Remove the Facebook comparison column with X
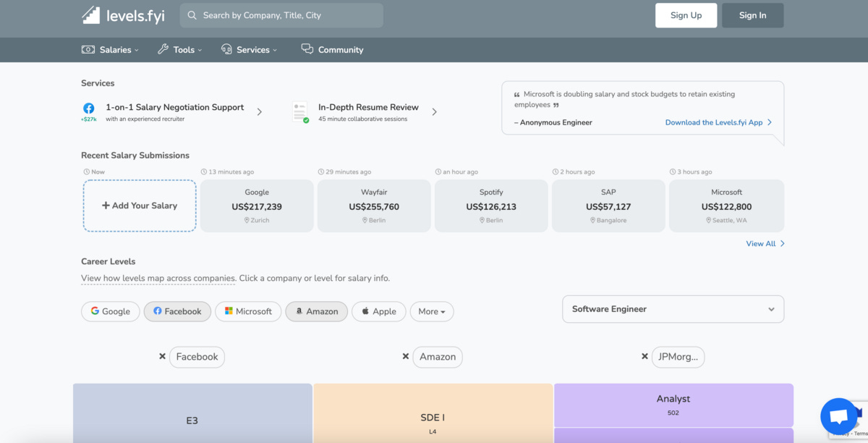868x443 pixels. (163, 357)
